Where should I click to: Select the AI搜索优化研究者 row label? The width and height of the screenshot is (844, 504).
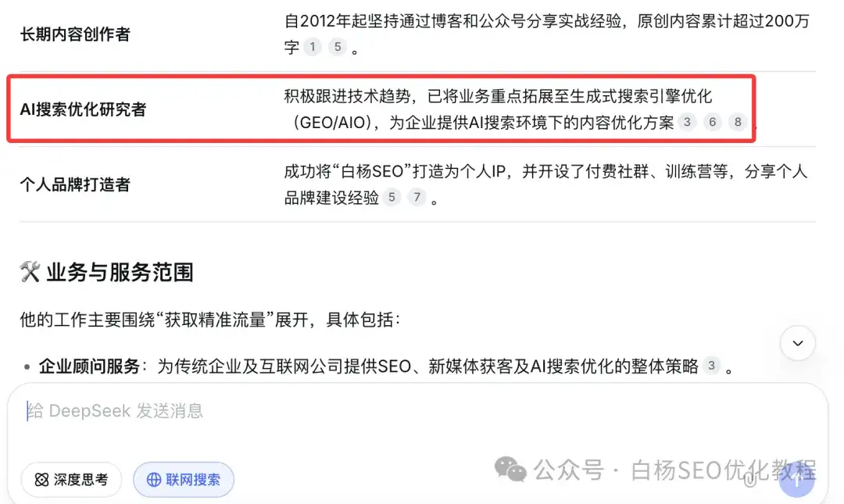(83, 109)
